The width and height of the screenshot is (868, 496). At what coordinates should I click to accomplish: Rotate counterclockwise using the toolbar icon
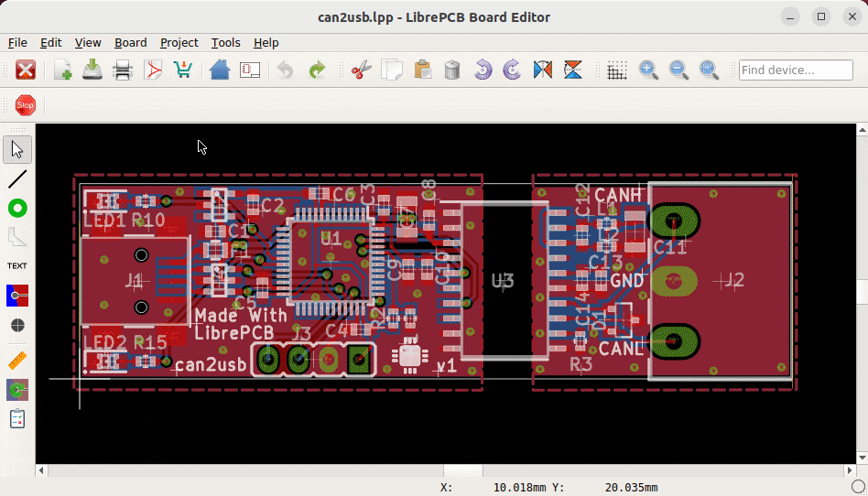click(483, 70)
